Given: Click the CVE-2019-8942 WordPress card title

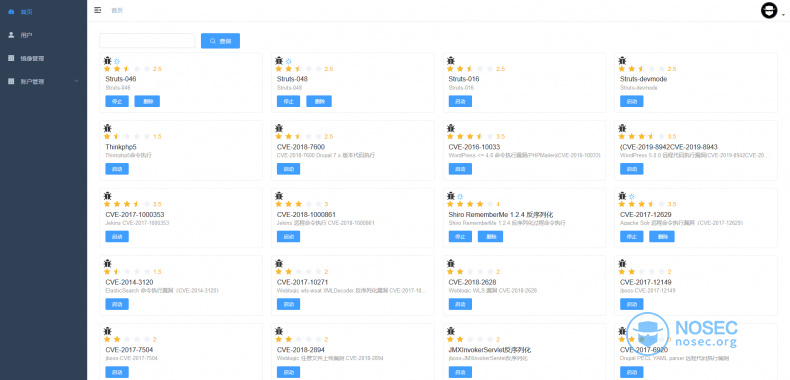Looking at the screenshot, I should [669, 147].
